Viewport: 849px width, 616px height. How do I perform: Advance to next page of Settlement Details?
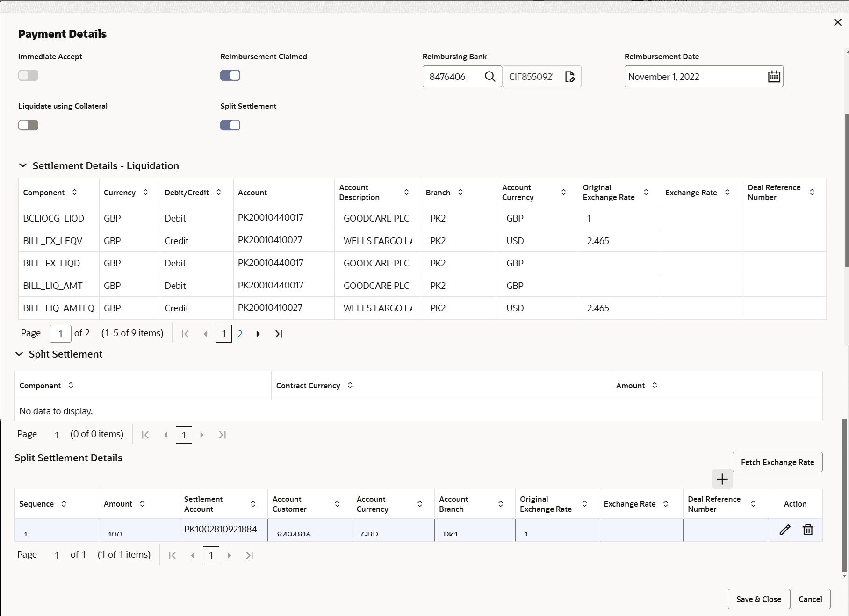point(258,334)
